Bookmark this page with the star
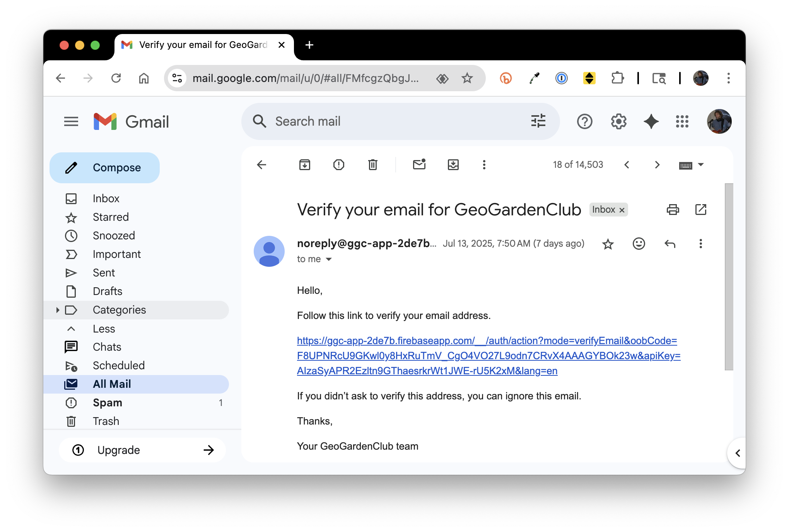 (467, 78)
